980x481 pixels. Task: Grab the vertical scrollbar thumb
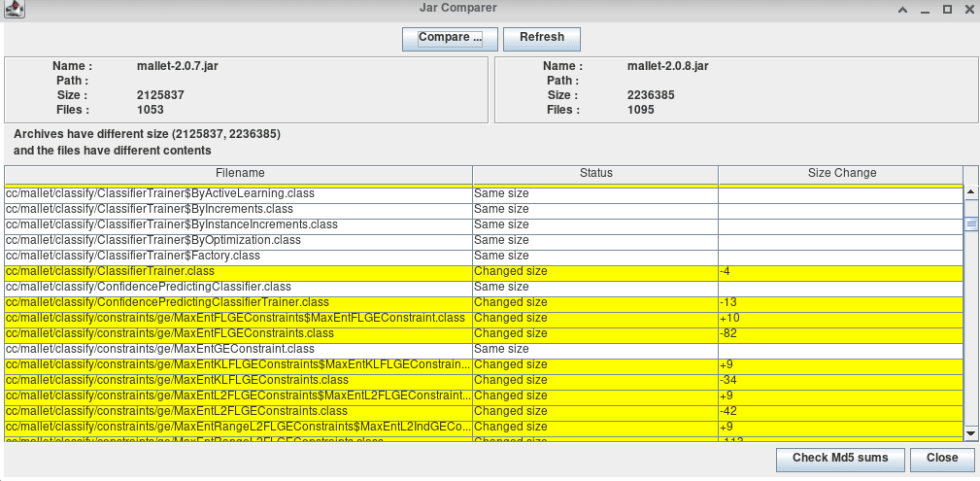tap(970, 223)
